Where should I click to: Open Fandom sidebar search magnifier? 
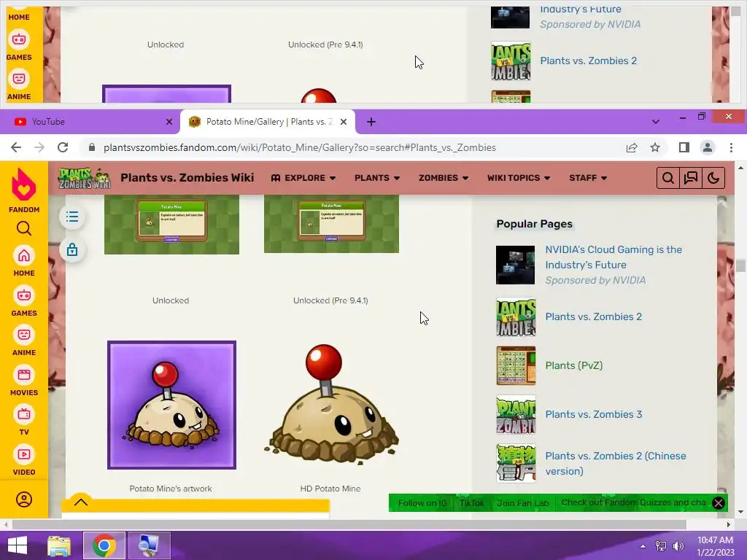[x=24, y=229]
